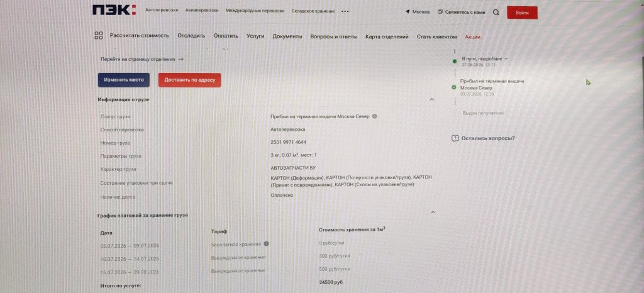
Task: Click the Выдан получателю tracking step
Action: pyautogui.click(x=484, y=113)
